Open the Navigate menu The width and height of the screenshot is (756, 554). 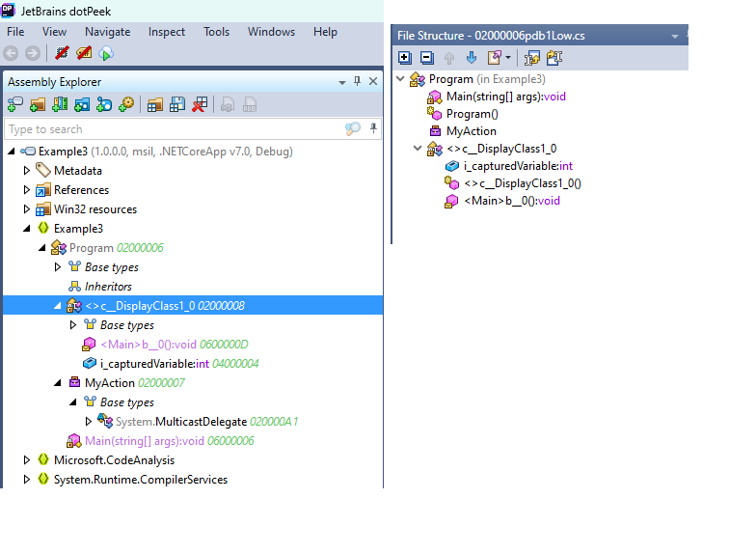(x=108, y=32)
